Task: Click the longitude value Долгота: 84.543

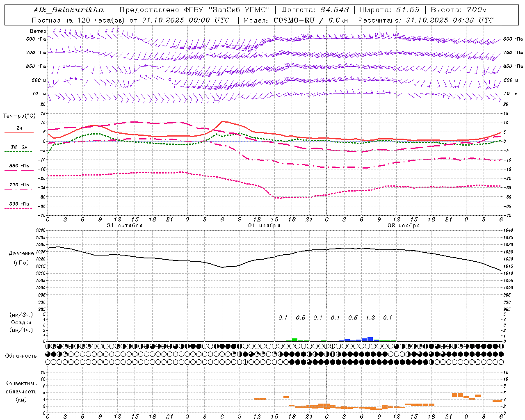Action: pos(315,10)
